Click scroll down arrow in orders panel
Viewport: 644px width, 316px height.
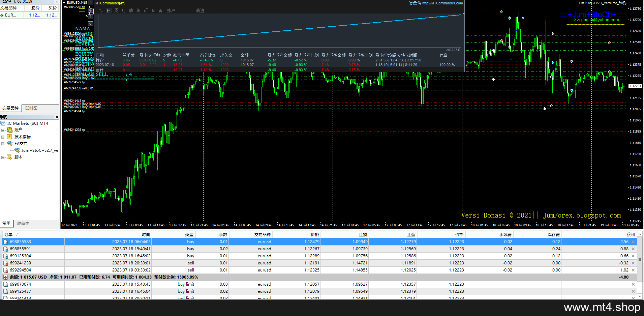tap(640, 296)
